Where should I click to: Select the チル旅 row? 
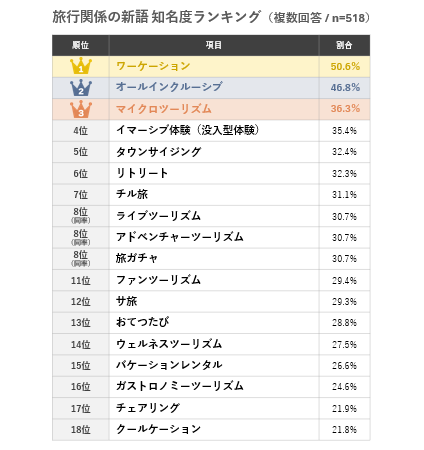tap(211, 194)
